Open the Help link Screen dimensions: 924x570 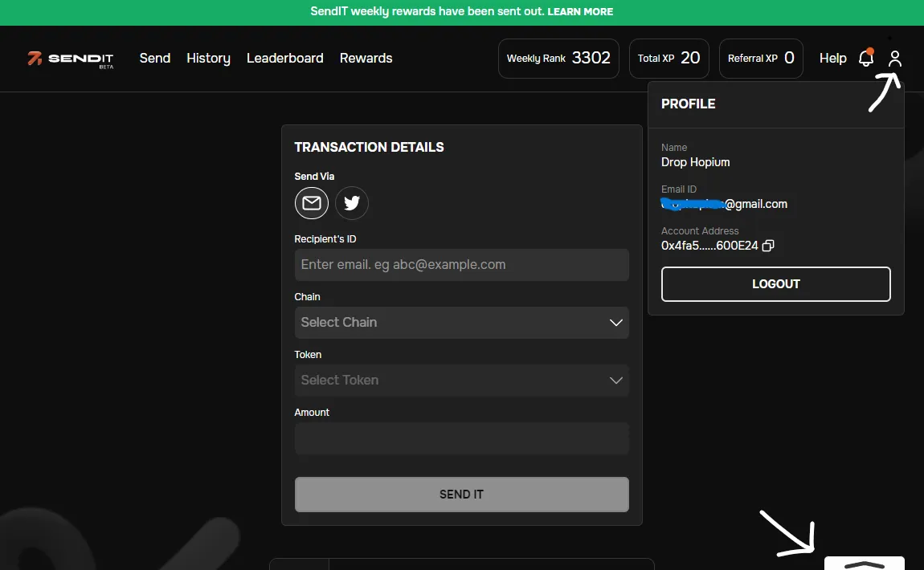(x=832, y=59)
